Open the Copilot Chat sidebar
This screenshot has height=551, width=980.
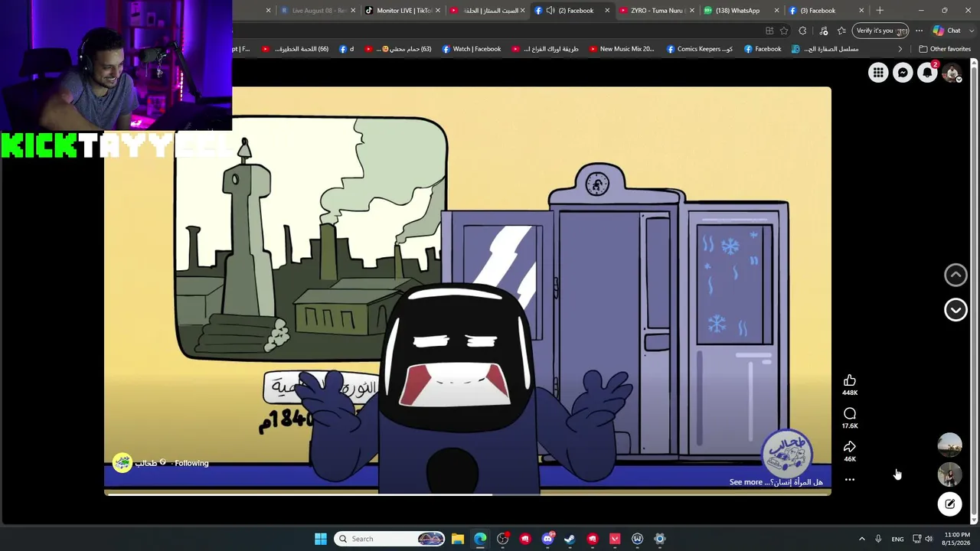[947, 31]
